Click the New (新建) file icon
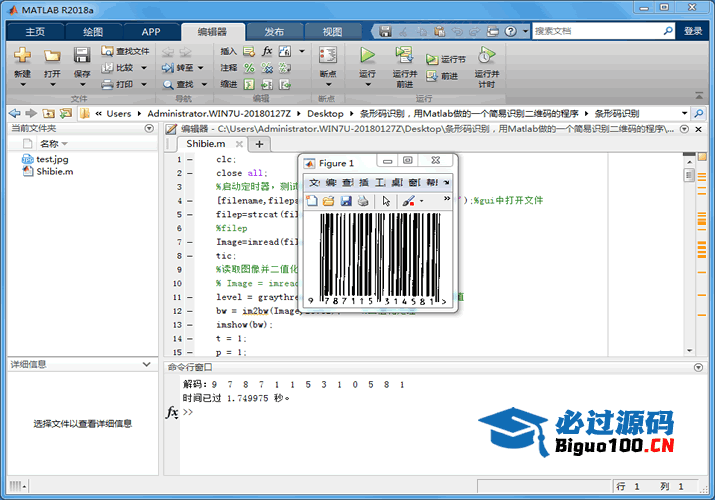The height and width of the screenshot is (500, 715). pos(22,56)
